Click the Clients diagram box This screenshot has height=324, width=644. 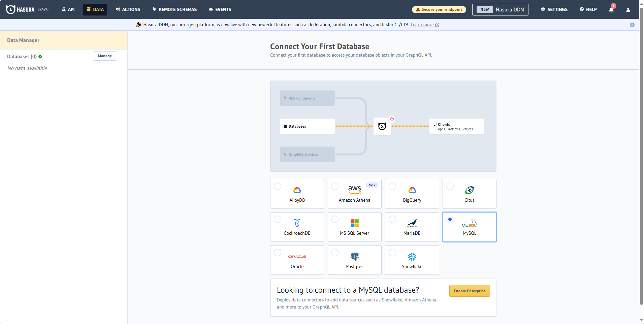[457, 126]
